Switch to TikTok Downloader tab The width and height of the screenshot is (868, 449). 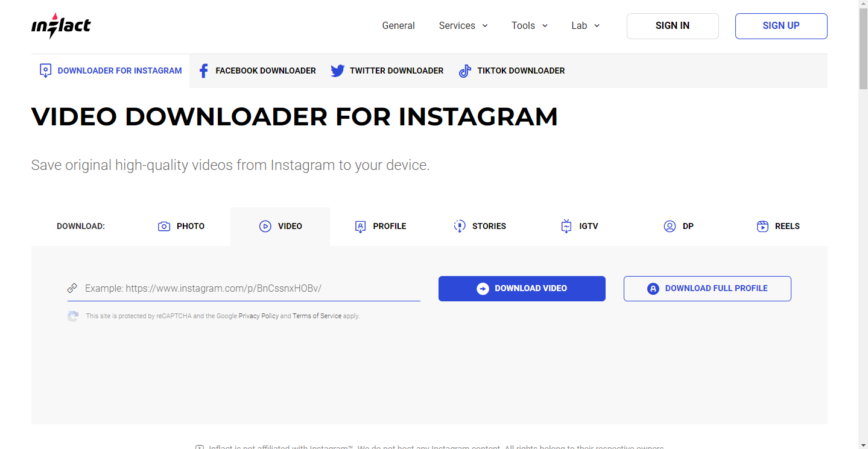pyautogui.click(x=512, y=71)
